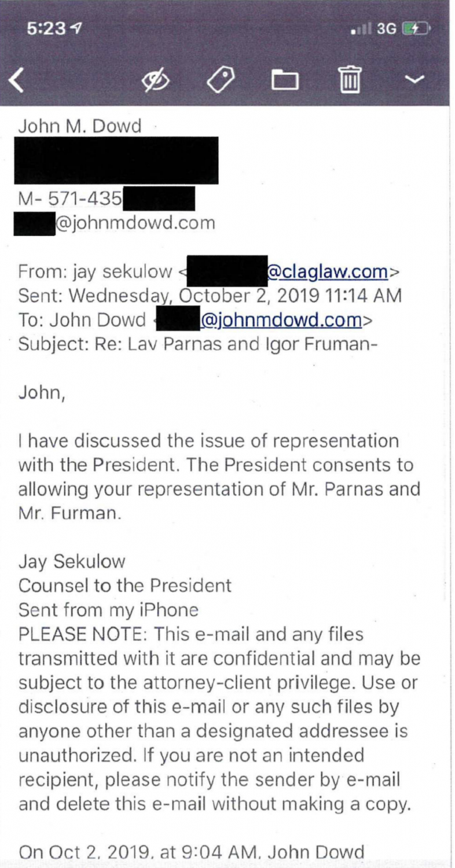
Task: Tap the John M. Dowd signature name
Action: point(80,126)
